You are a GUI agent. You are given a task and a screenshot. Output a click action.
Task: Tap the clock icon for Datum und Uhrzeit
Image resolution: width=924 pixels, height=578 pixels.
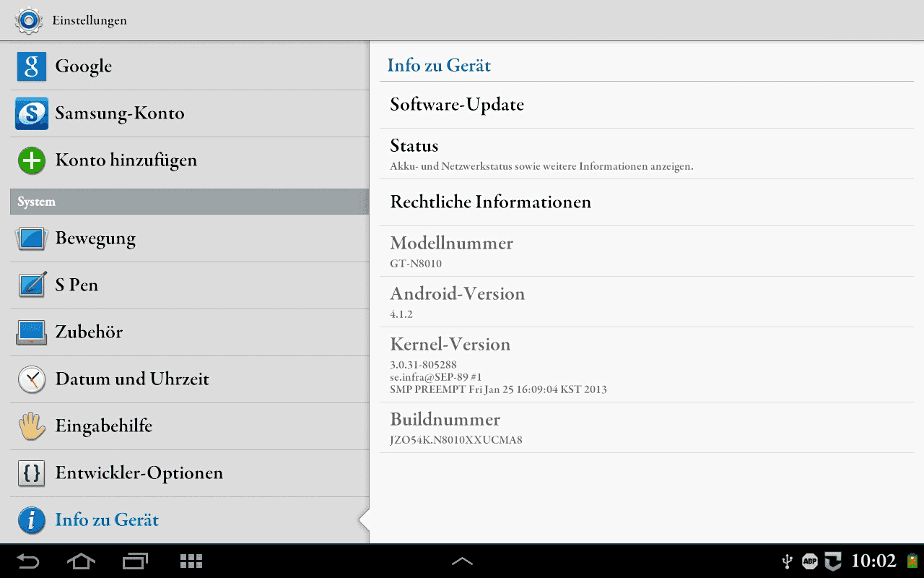[x=31, y=379]
